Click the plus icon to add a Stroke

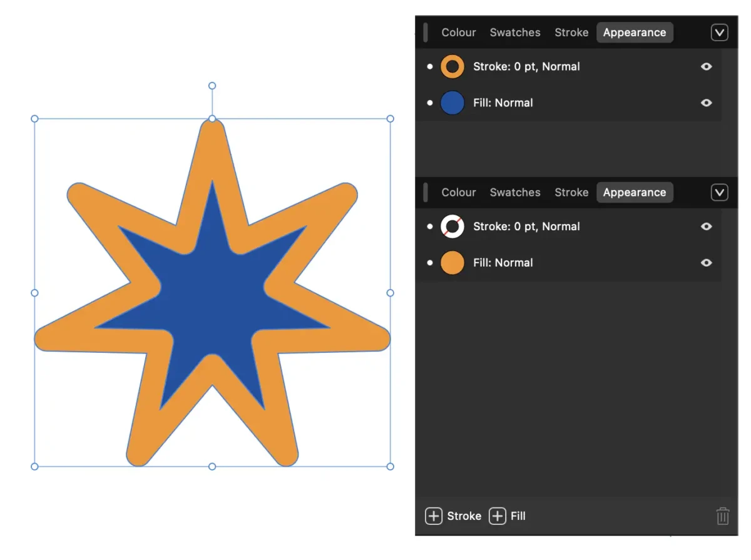[434, 516]
